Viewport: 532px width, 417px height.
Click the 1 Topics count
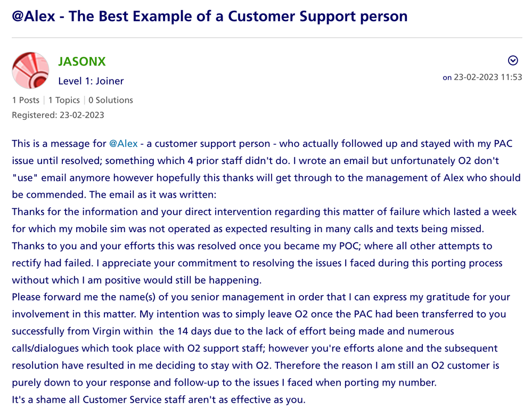click(64, 100)
